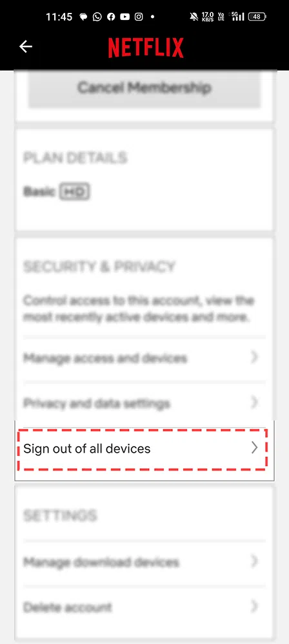289x644 pixels.
Task: Open the YouTube notification icon
Action: [x=125, y=17]
